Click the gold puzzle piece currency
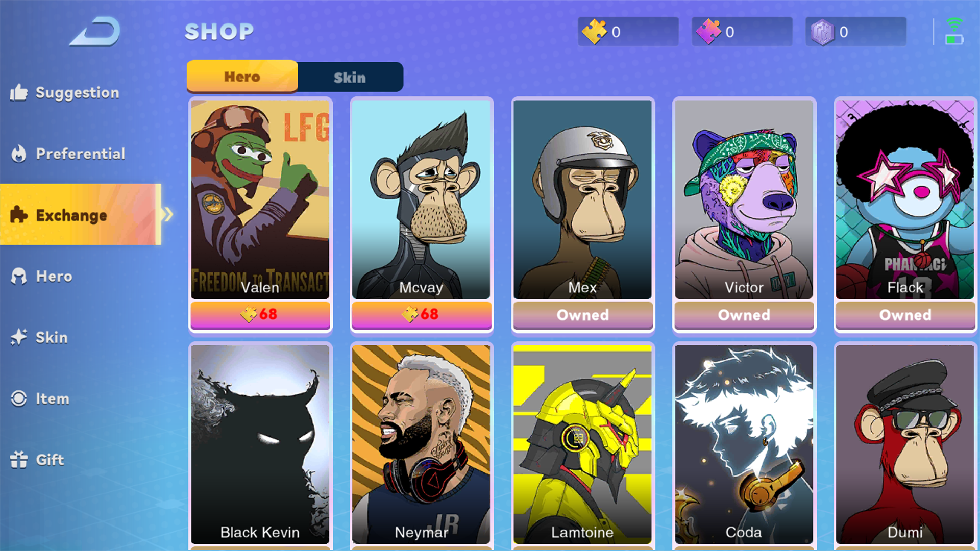980x551 pixels. click(x=628, y=32)
